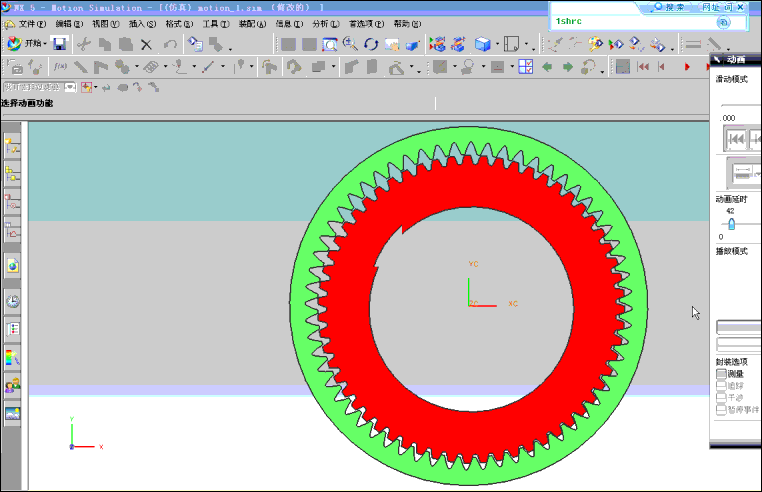
Task: Adjust the 动画延时 slider handle
Action: click(x=731, y=224)
